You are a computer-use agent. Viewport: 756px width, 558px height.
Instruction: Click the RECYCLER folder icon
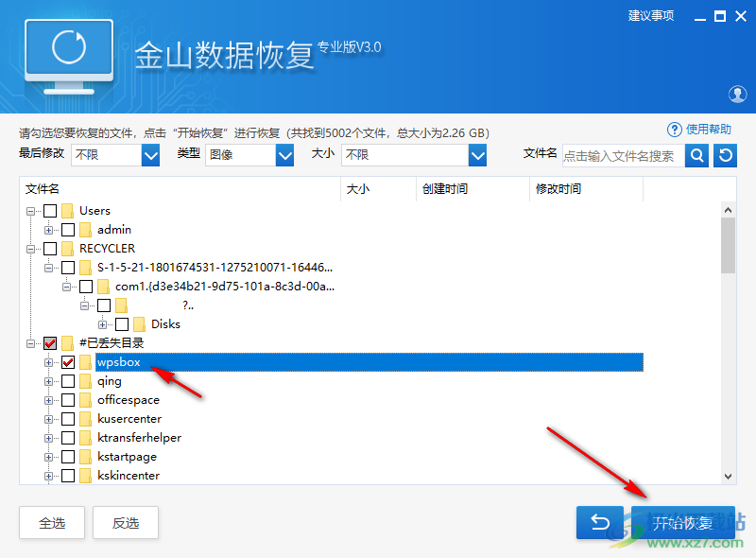tap(67, 249)
